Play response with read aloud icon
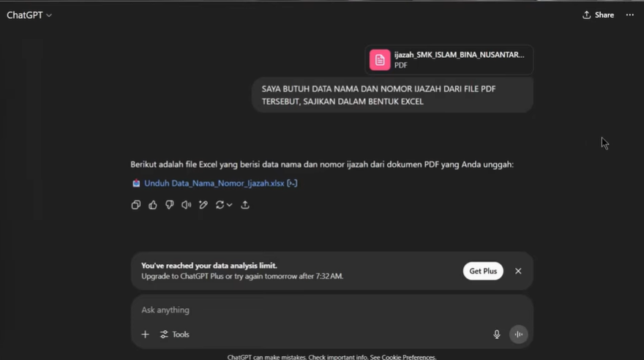 (x=187, y=205)
